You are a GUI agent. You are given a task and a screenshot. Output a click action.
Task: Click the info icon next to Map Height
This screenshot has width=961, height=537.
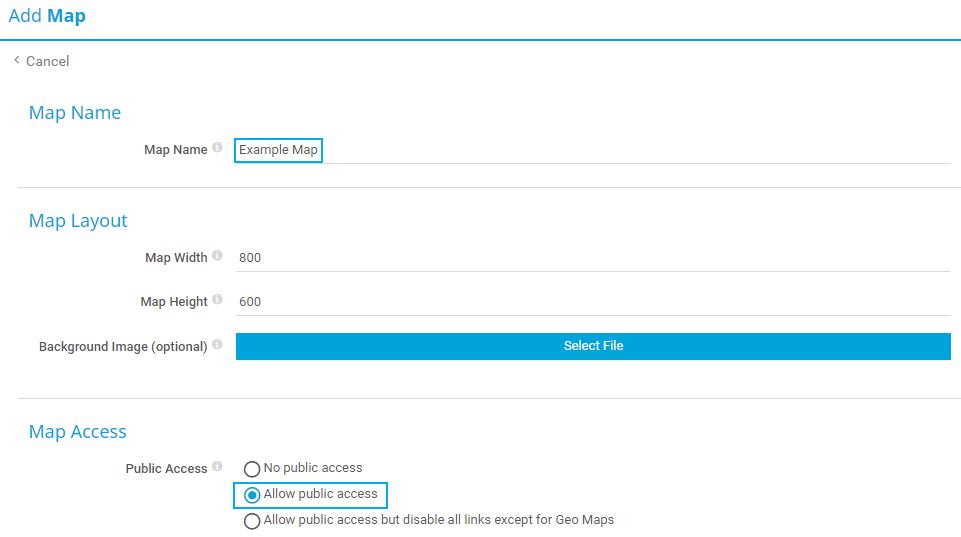(217, 300)
